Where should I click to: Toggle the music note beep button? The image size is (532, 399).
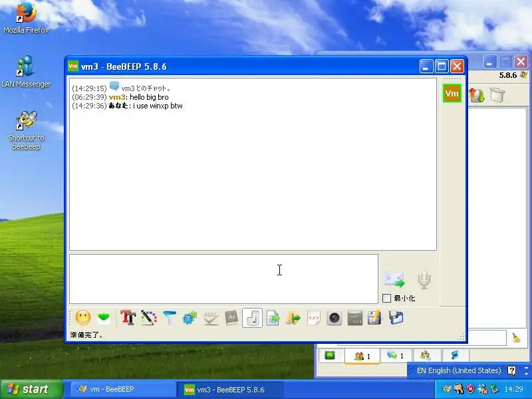(x=252, y=318)
